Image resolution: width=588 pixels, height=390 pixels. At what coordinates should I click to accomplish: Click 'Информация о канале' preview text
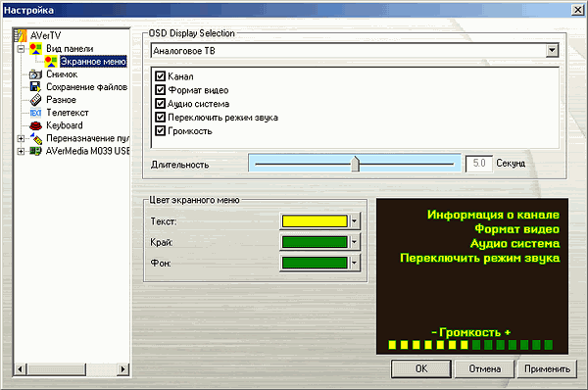(493, 215)
